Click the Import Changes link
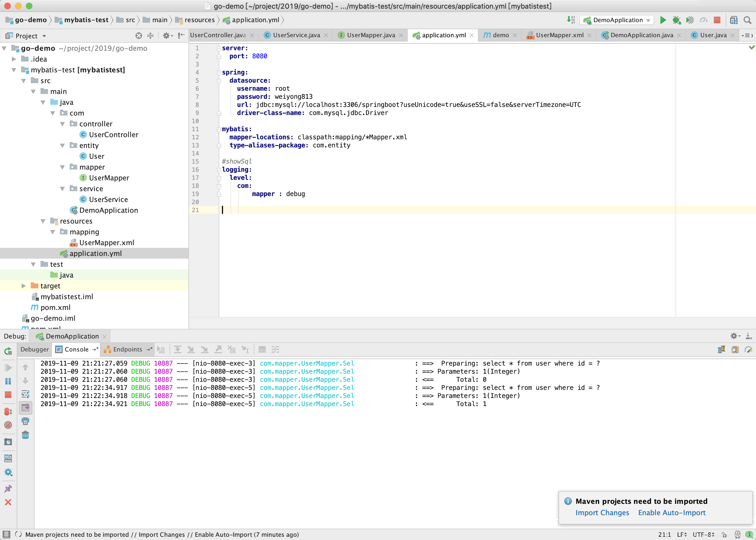Screen dimensions: 756x540 pyautogui.click(x=602, y=512)
